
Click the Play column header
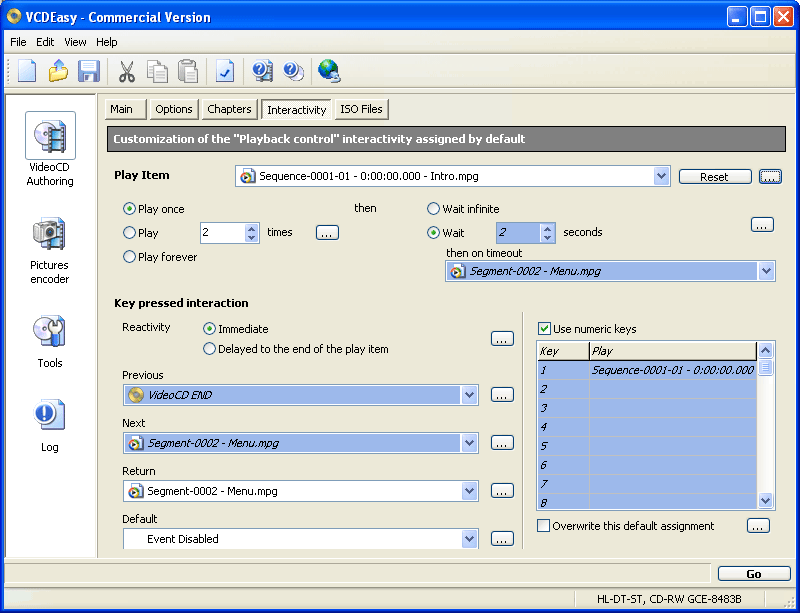[x=673, y=351]
